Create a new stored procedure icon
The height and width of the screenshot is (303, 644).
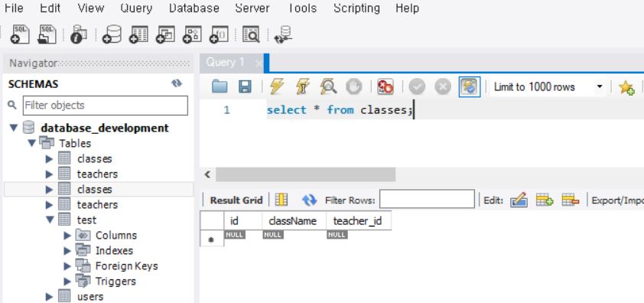192,34
